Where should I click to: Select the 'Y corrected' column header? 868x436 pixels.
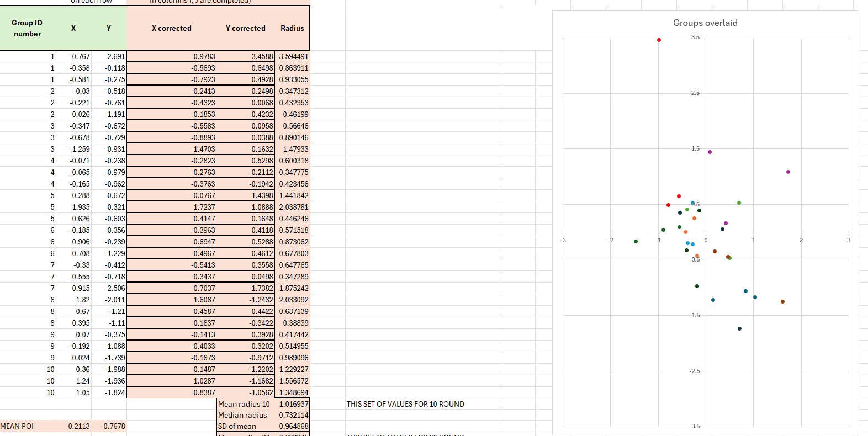(x=246, y=28)
